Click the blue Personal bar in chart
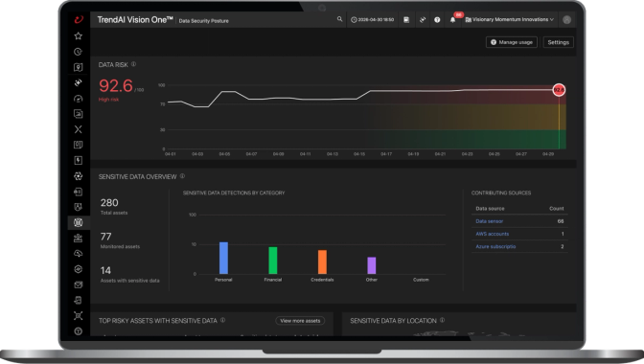This screenshot has width=644, height=364. point(223,258)
